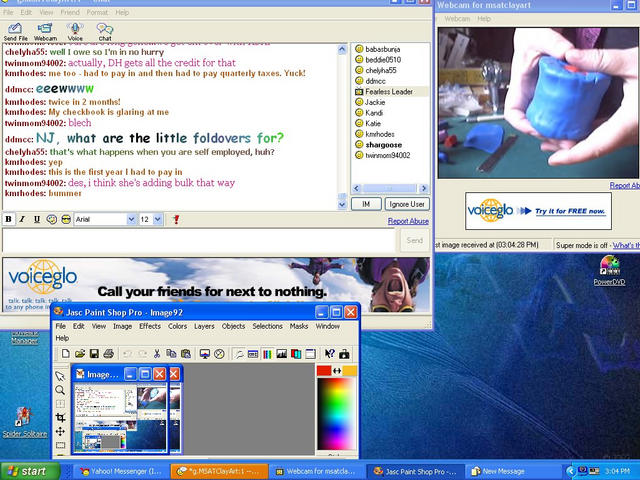This screenshot has height=480, width=640.
Task: Click the Chat bubbles toolbar icon
Action: point(104,32)
